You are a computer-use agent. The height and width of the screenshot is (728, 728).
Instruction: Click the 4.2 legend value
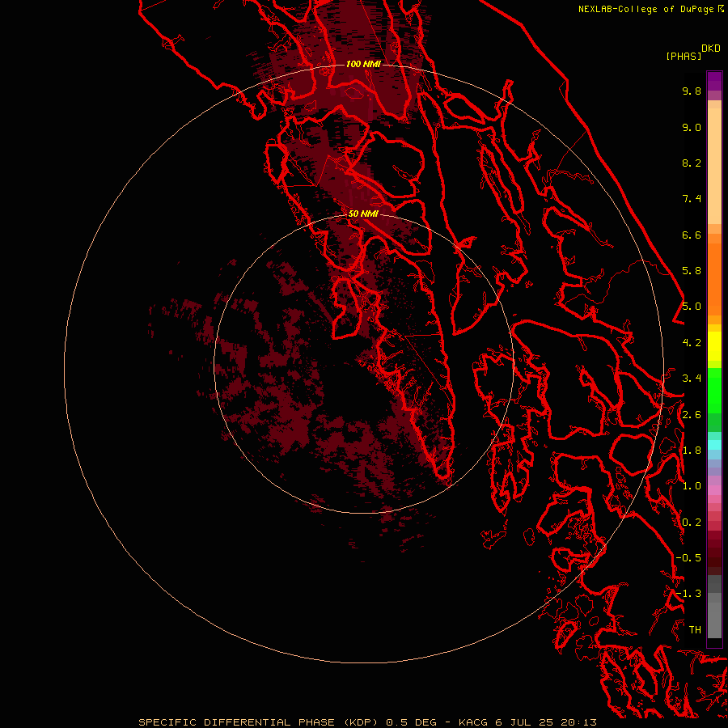coord(692,343)
